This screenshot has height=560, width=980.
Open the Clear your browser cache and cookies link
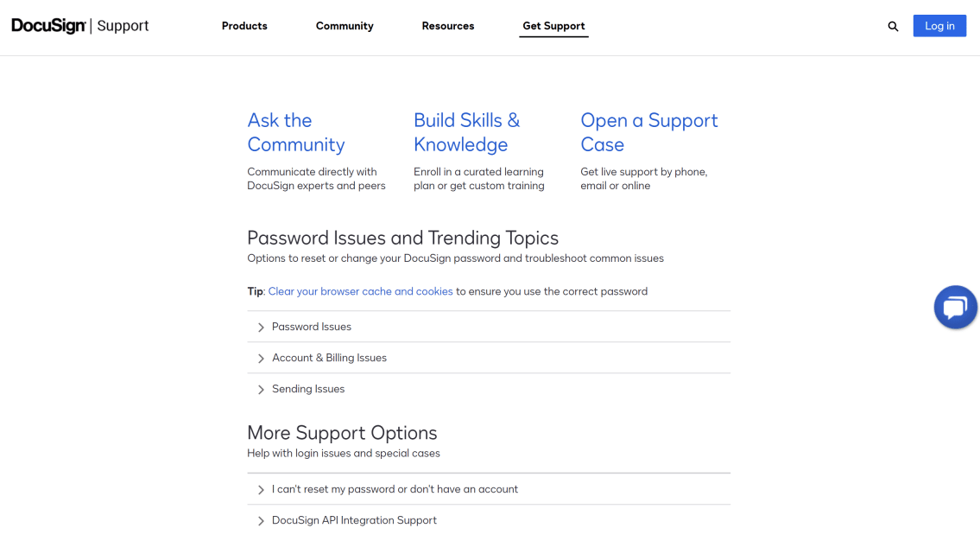361,291
